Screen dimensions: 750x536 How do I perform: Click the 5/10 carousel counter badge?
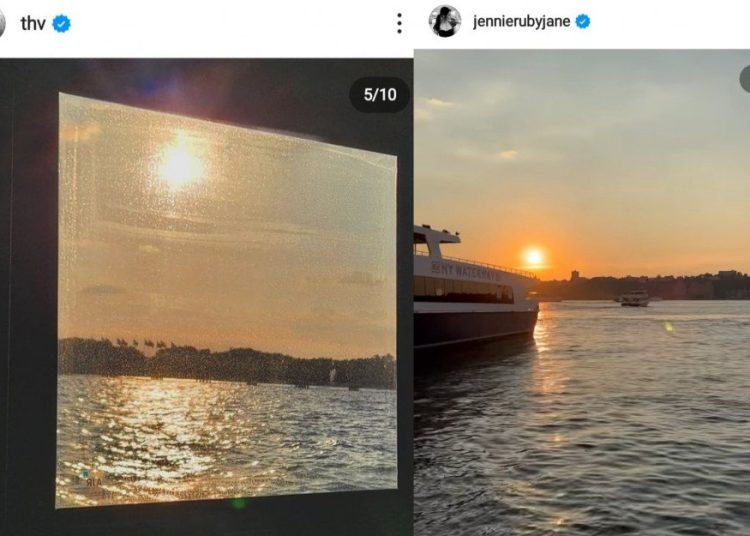click(x=379, y=95)
